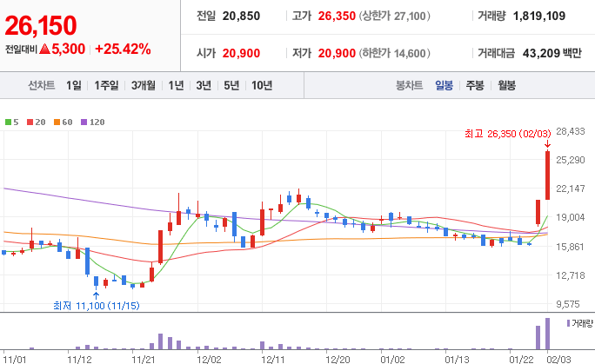The image size is (595, 364).
Task: Select 월봉 monthly candle chart
Action: (506, 85)
